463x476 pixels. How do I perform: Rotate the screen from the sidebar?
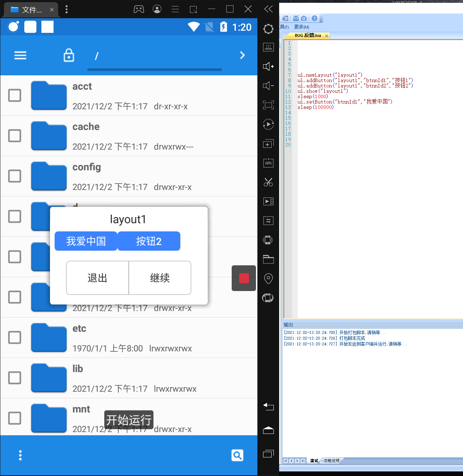pos(268,298)
